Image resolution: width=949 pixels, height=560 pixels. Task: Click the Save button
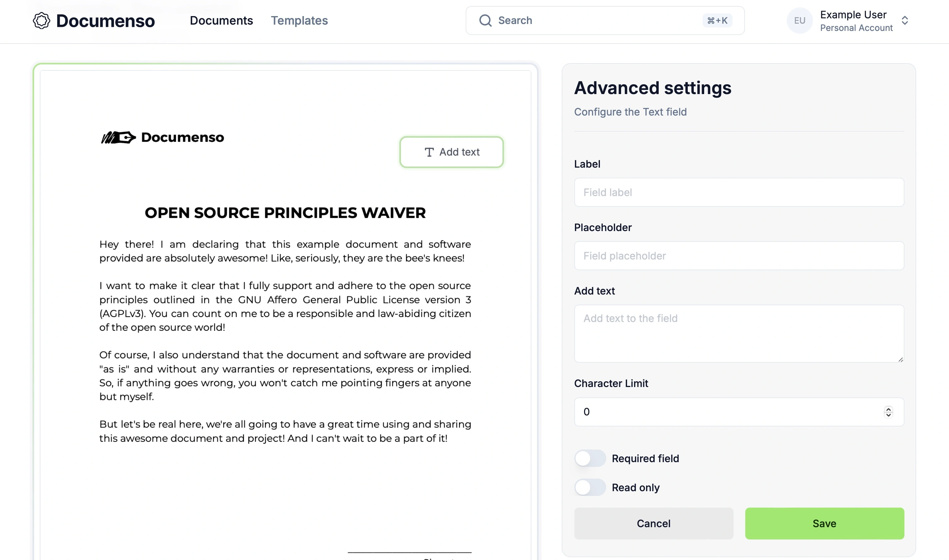click(x=825, y=523)
